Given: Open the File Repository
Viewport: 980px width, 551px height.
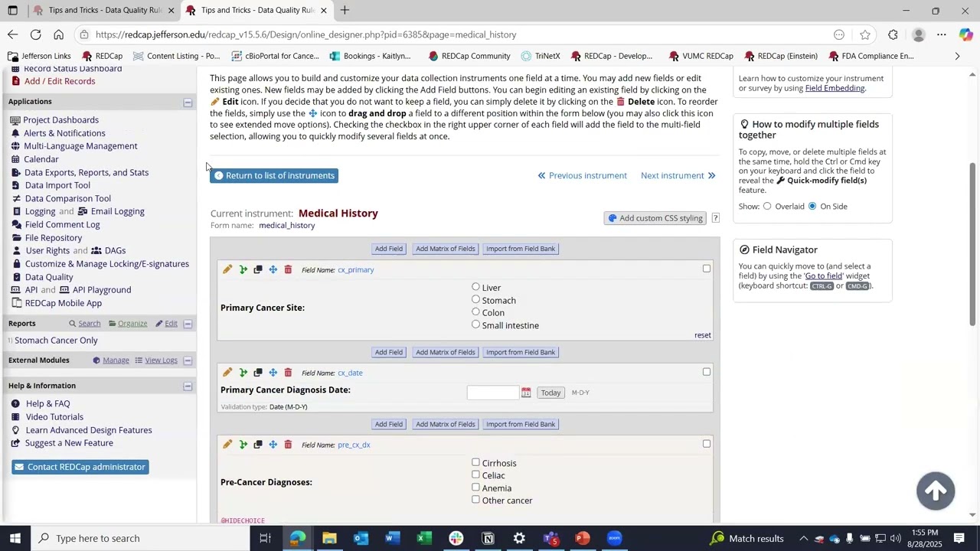Looking at the screenshot, I should (x=53, y=238).
